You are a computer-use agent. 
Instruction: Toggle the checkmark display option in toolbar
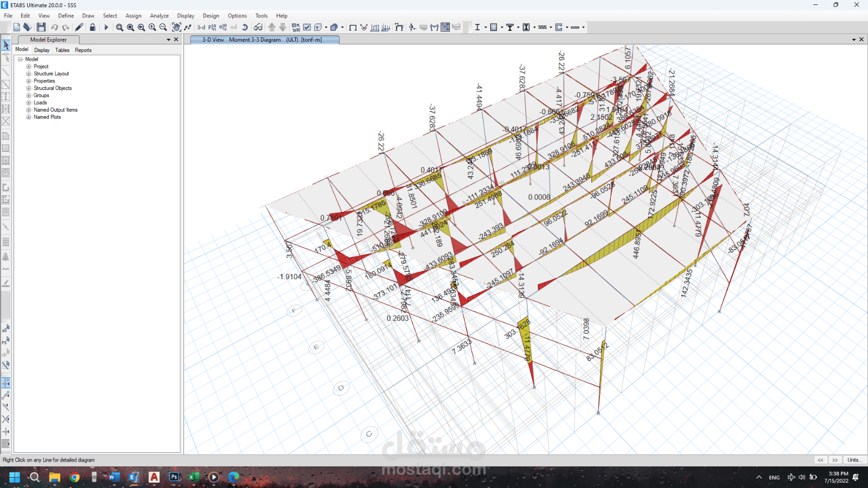tap(307, 27)
